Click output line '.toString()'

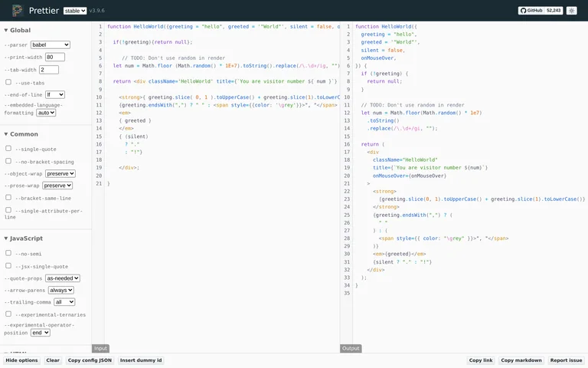click(x=384, y=121)
